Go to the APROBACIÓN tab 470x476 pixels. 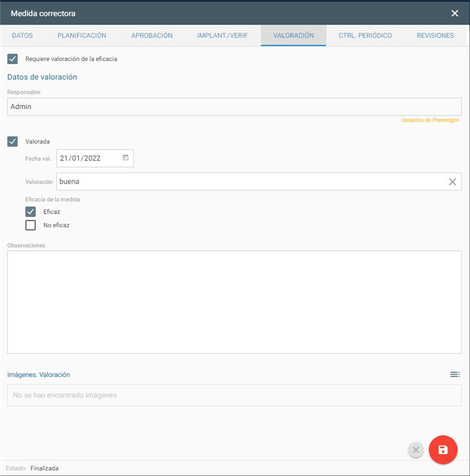151,36
